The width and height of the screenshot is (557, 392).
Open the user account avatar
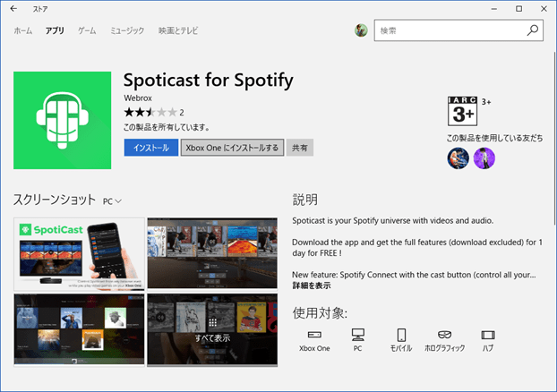(361, 30)
